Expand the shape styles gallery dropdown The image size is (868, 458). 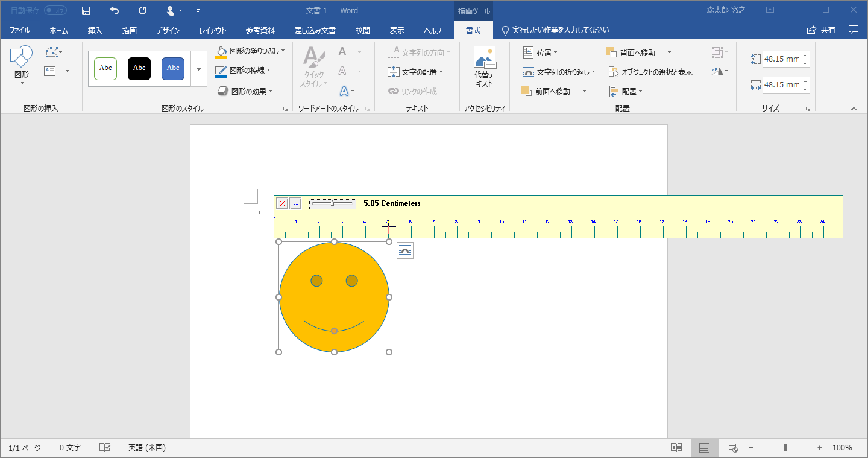(x=198, y=69)
